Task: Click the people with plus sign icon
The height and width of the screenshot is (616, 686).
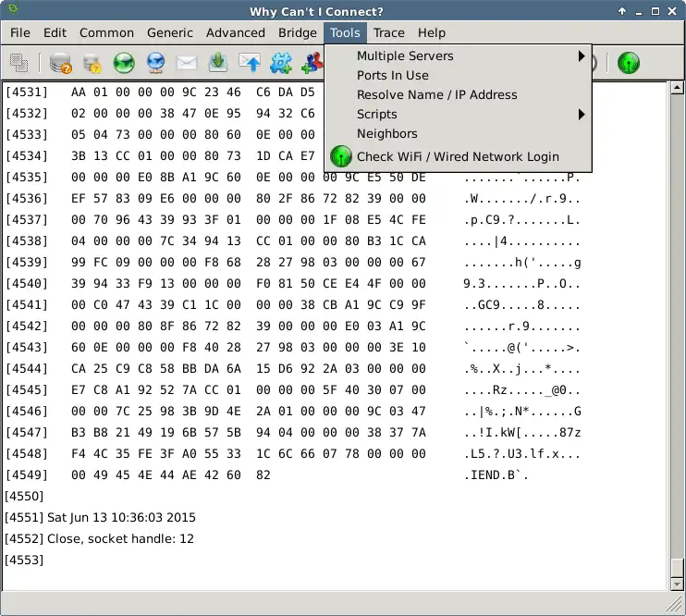Action: [x=312, y=63]
